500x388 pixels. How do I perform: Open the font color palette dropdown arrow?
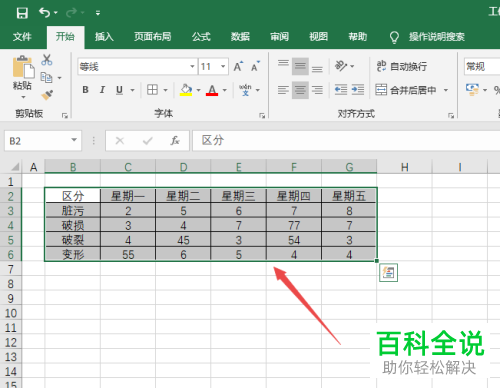[x=225, y=90]
